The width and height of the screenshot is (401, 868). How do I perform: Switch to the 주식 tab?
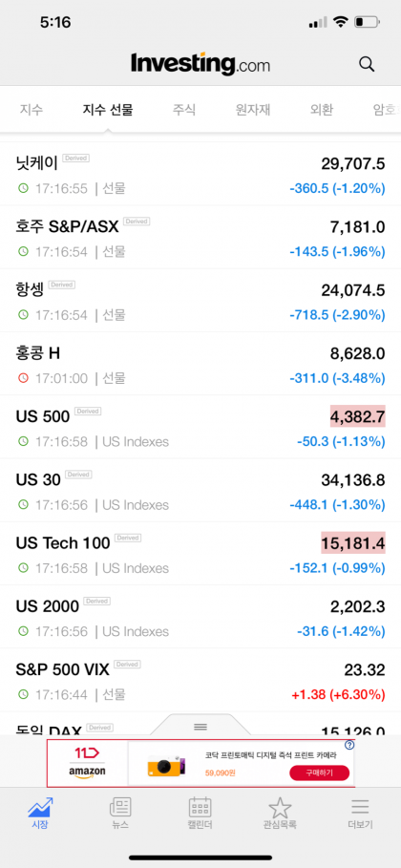[x=184, y=109]
